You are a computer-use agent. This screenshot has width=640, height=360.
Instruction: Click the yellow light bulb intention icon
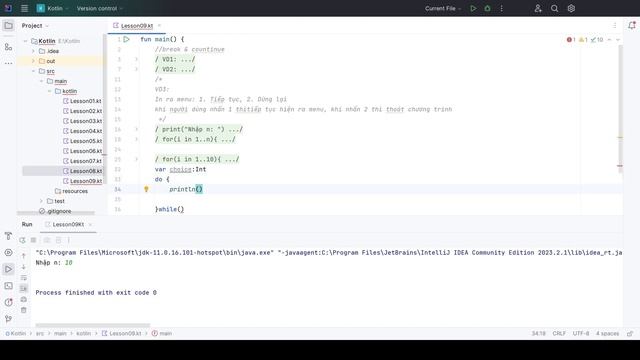[146, 189]
